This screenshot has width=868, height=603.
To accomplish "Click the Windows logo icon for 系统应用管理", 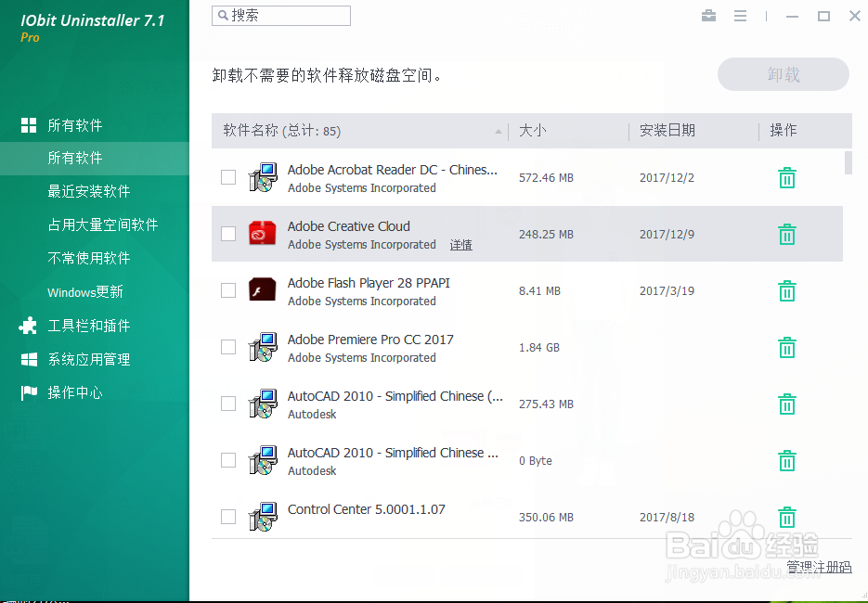I will (29, 360).
